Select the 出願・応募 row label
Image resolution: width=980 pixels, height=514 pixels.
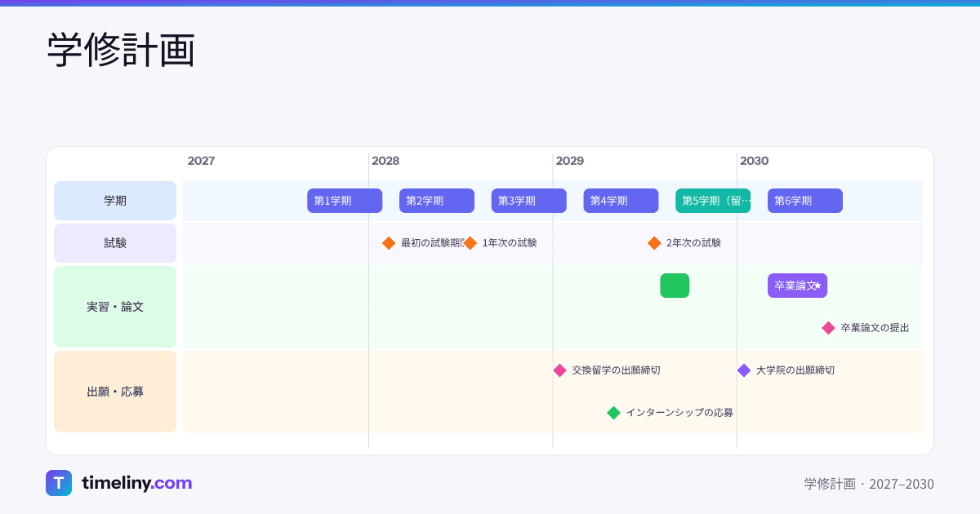pos(115,392)
